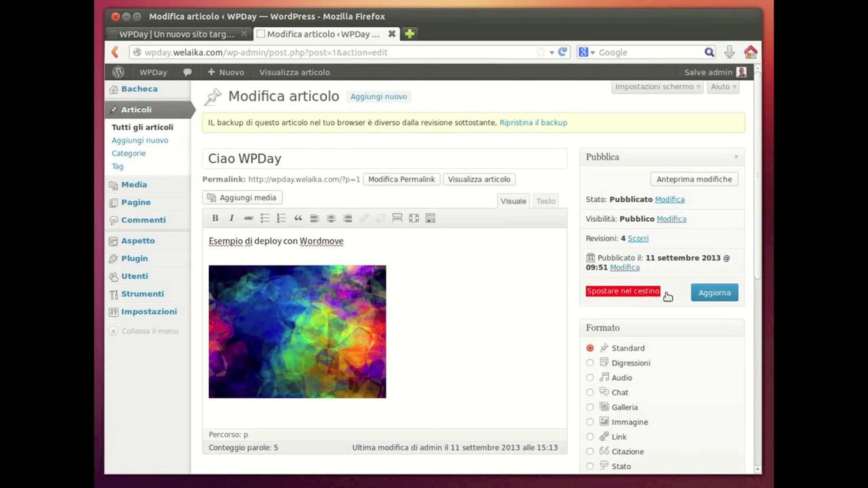Click Modifica Permalink button

(x=401, y=179)
